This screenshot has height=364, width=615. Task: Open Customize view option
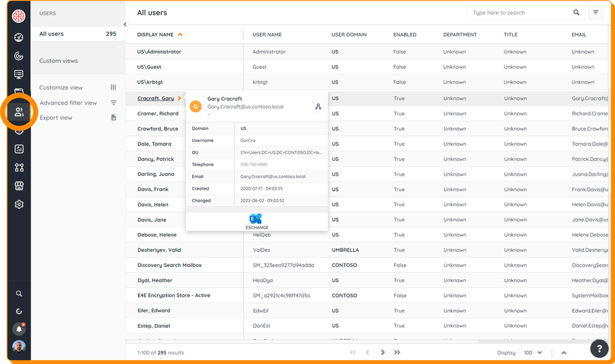coord(61,88)
